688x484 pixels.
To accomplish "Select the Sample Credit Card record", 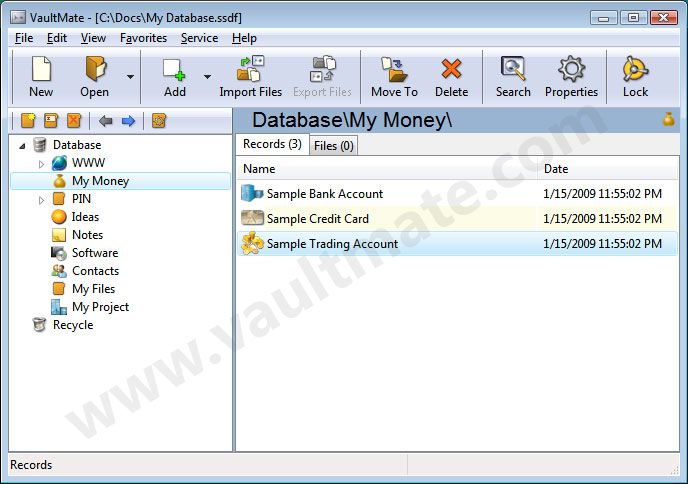I will [317, 219].
